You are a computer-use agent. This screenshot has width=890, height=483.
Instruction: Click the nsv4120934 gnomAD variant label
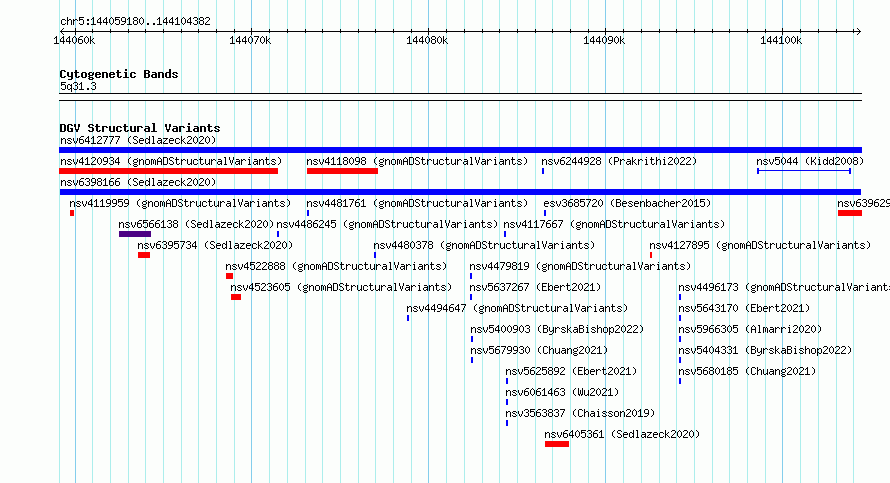tap(171, 161)
